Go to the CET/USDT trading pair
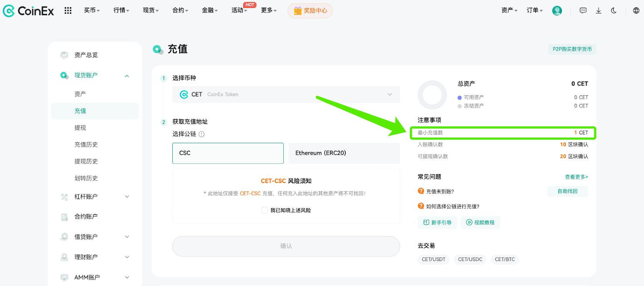The image size is (644, 286). point(433,259)
